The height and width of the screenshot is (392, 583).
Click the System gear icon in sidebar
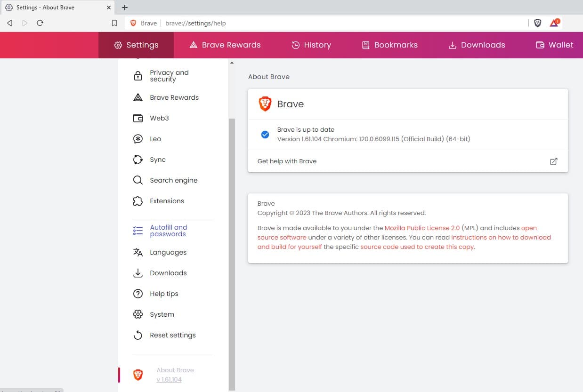[138, 314]
